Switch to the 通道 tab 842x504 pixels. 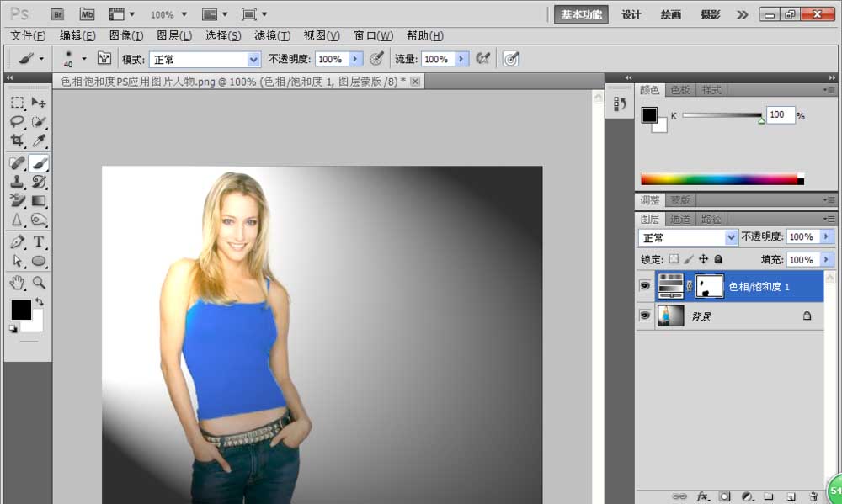click(680, 219)
